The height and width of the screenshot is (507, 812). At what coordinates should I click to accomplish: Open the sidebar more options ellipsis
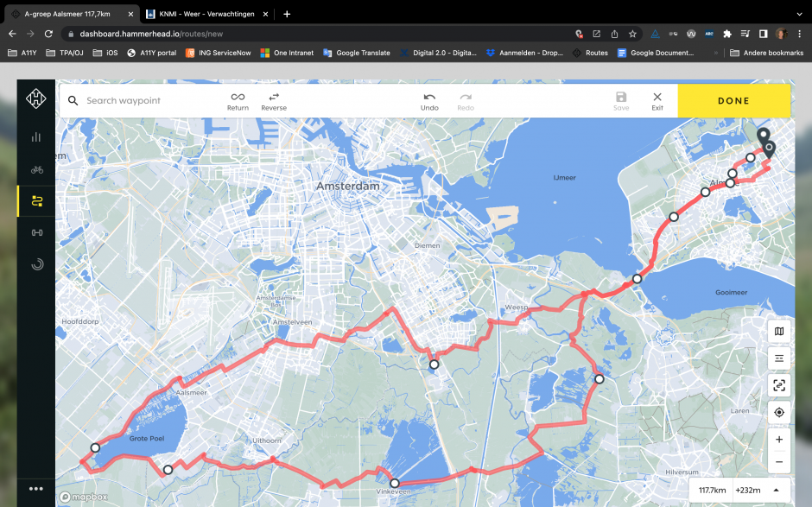pyautogui.click(x=36, y=489)
